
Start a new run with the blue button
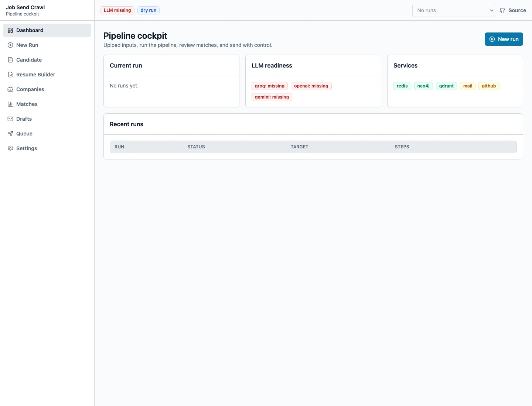point(504,39)
